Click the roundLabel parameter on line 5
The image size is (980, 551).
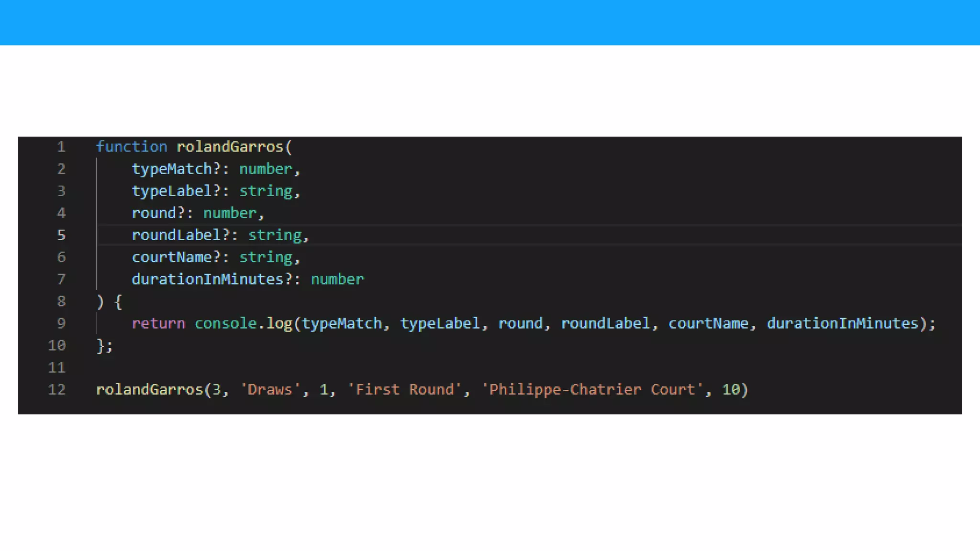point(176,235)
